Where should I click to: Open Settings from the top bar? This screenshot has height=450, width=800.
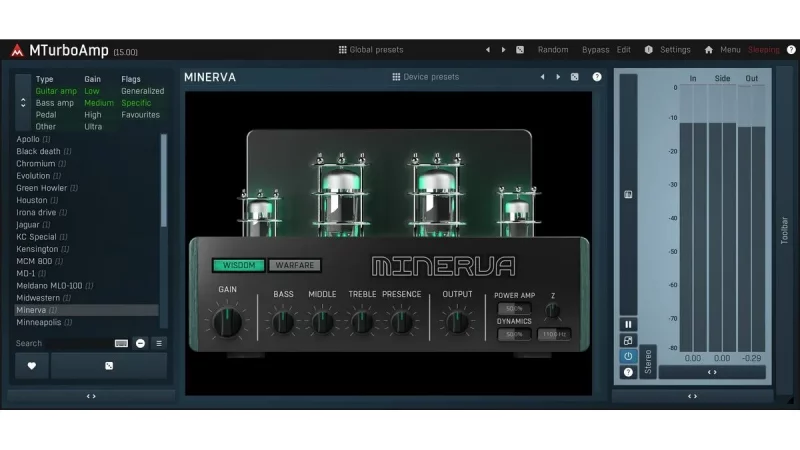click(675, 49)
